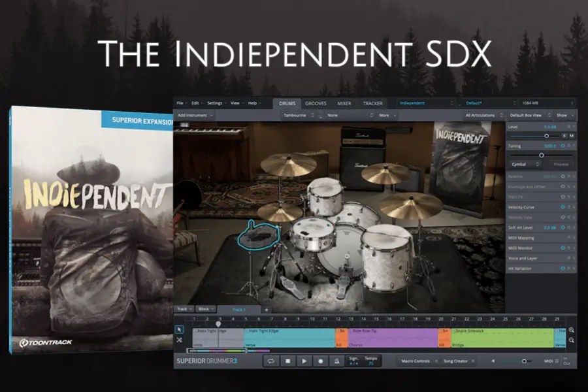Enable Envelope and Offset power button
The height and width of the screenshot is (392, 588).
tap(563, 186)
